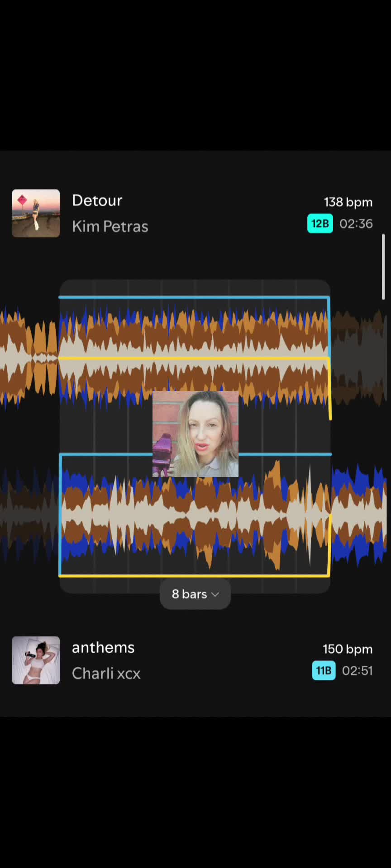Tap the video overlay thumbnail in center
This screenshot has height=868, width=391.
tap(195, 434)
